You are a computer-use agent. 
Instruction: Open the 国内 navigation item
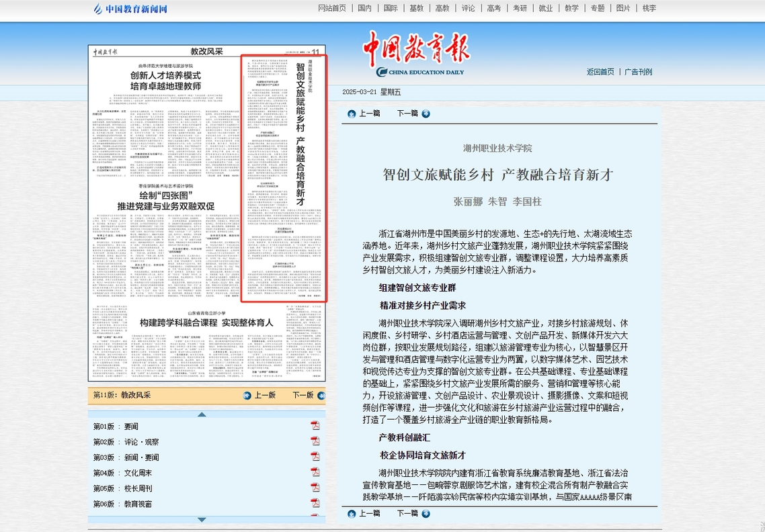[364, 8]
